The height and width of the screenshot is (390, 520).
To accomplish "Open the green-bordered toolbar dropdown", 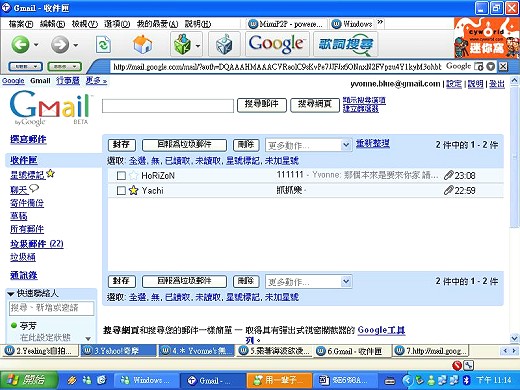I will [64, 67].
